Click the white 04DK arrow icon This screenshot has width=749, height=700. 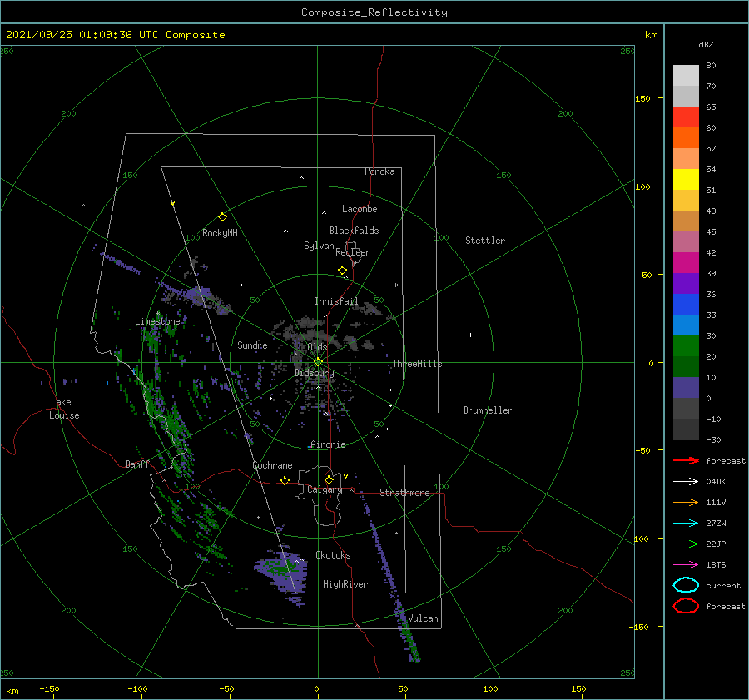tap(686, 481)
